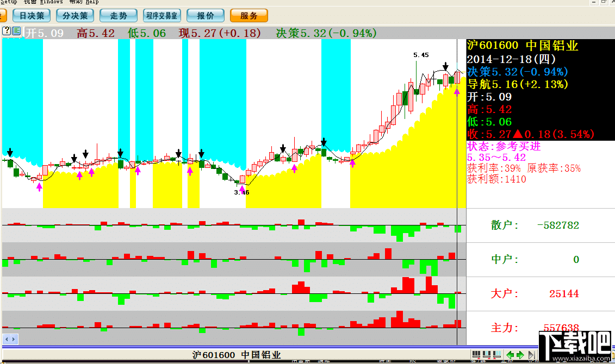Click the green right arrow icon
The height and width of the screenshot is (364, 615).
520,355
